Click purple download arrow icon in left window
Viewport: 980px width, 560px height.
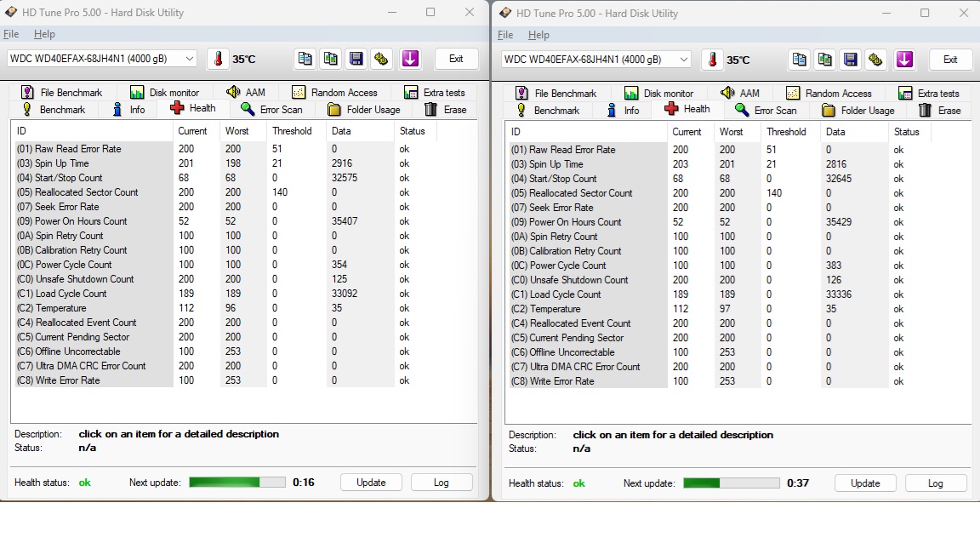(x=410, y=59)
